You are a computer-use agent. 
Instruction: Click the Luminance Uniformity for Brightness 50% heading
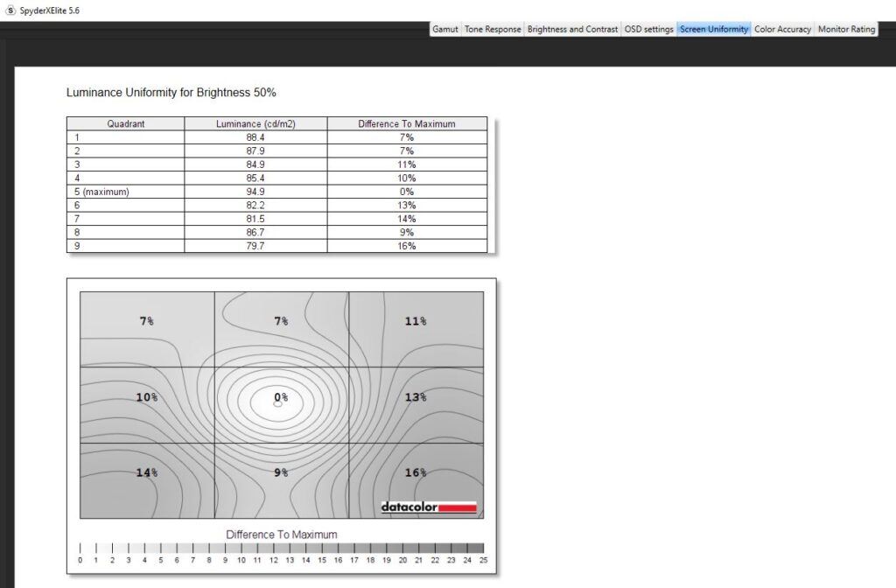(171, 92)
